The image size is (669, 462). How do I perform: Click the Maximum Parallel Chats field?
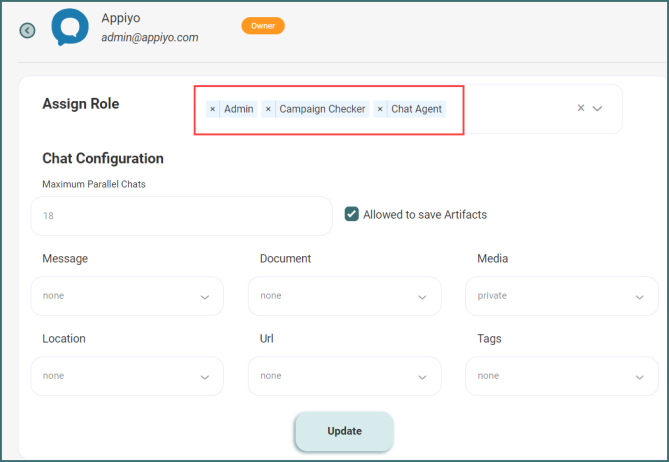181,216
